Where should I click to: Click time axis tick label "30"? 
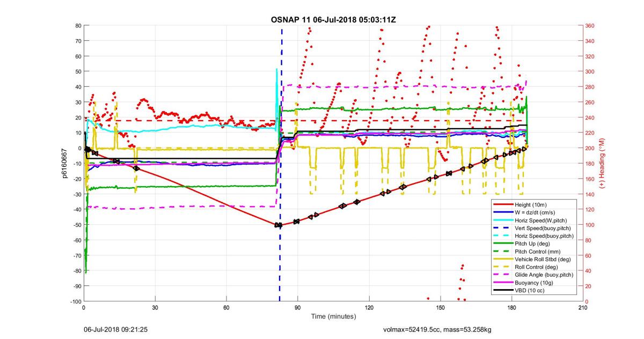(x=155, y=308)
